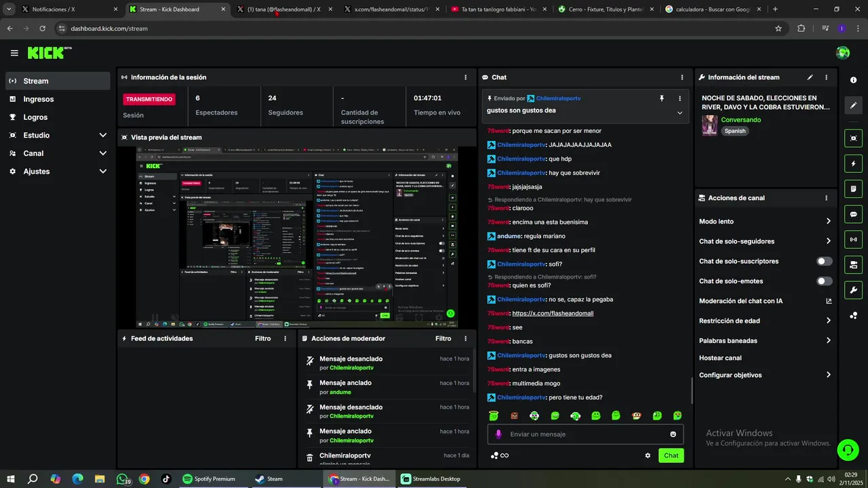Open Spotify Premium from the taskbar
This screenshot has height=488, width=868.
tap(209, 479)
